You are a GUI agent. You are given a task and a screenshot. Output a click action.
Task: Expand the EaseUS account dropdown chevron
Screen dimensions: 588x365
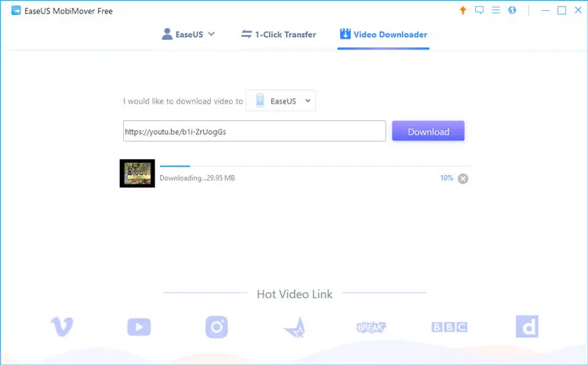click(212, 34)
